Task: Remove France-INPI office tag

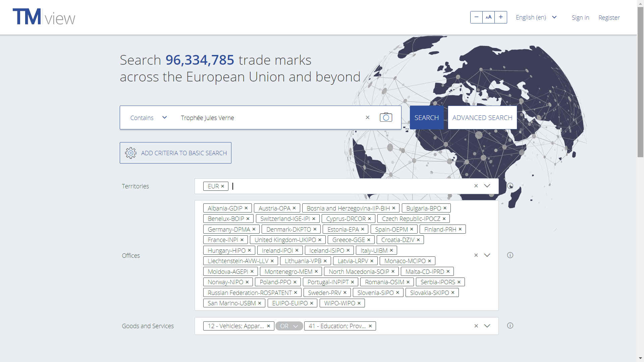Action: [242, 240]
